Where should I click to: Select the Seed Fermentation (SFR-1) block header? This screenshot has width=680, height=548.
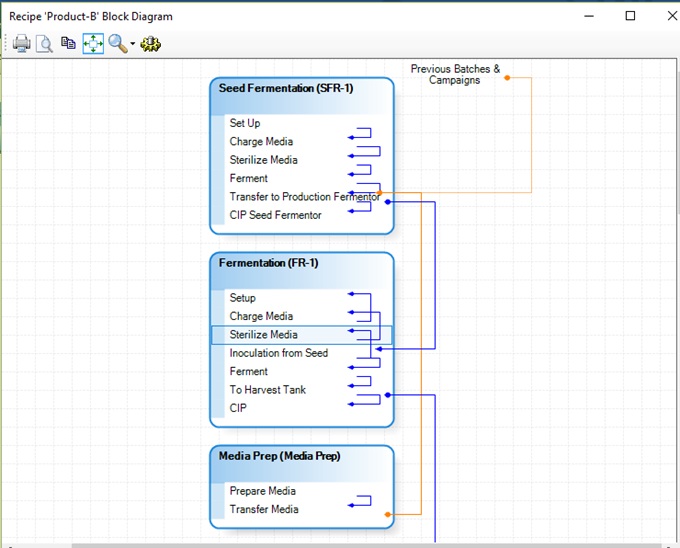(x=286, y=89)
